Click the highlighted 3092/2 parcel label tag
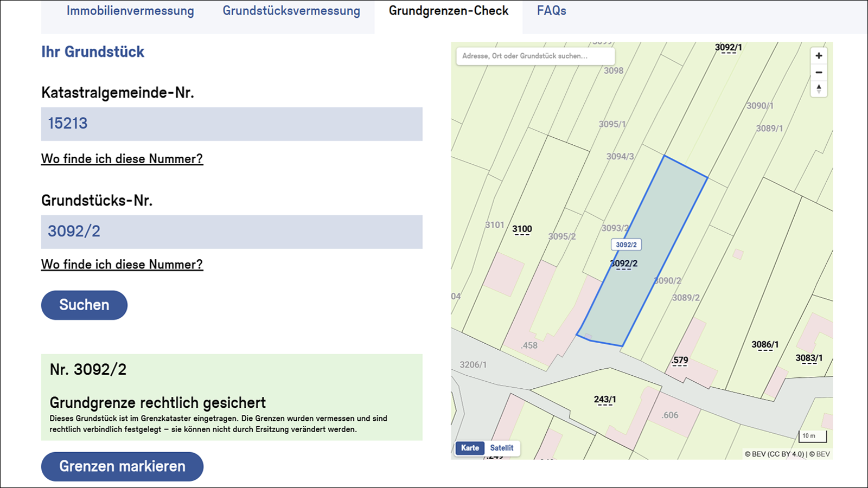The image size is (868, 488). pos(626,245)
